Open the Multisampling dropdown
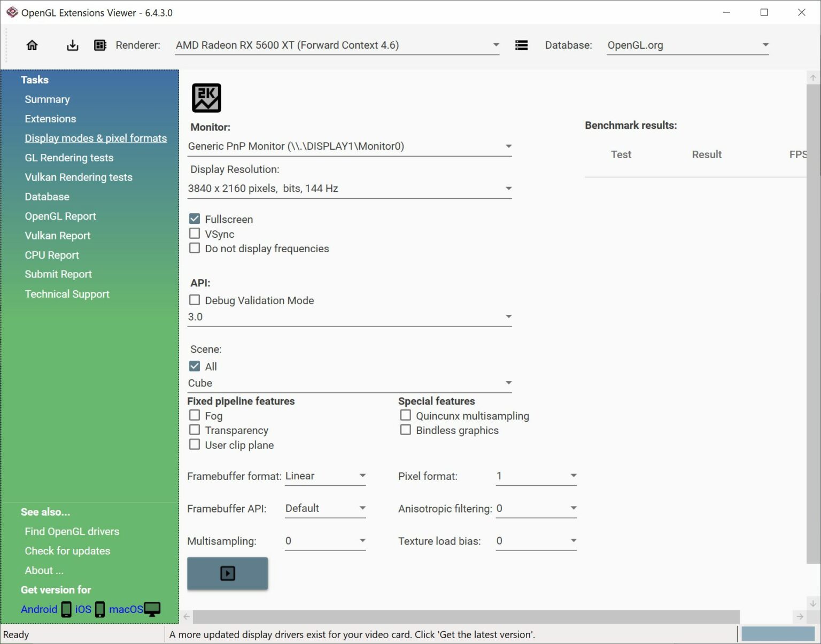821x644 pixels. [x=325, y=541]
